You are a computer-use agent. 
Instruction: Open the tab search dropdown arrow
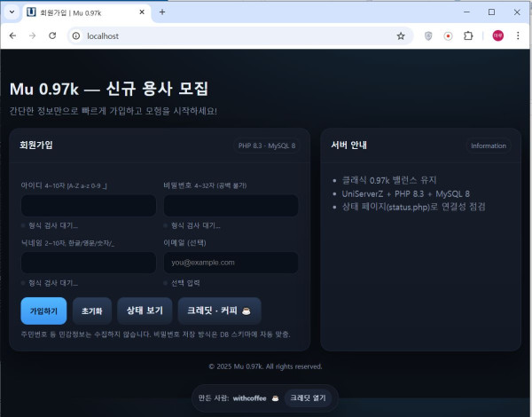12,12
